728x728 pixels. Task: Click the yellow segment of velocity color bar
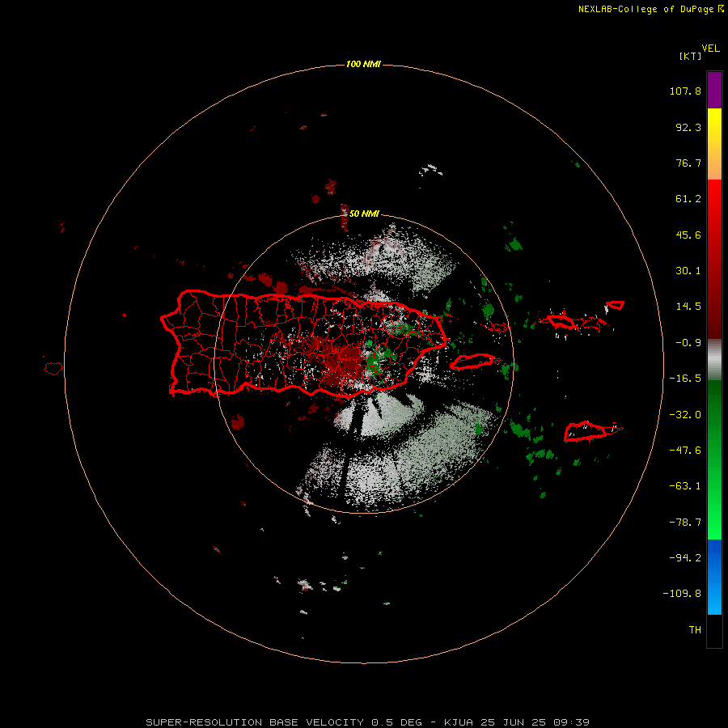(714, 126)
